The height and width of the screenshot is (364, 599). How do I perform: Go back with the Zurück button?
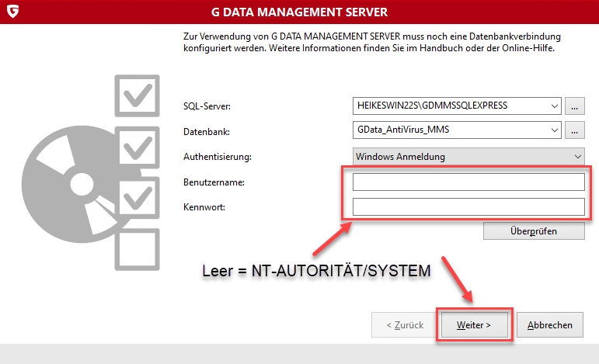(x=405, y=324)
